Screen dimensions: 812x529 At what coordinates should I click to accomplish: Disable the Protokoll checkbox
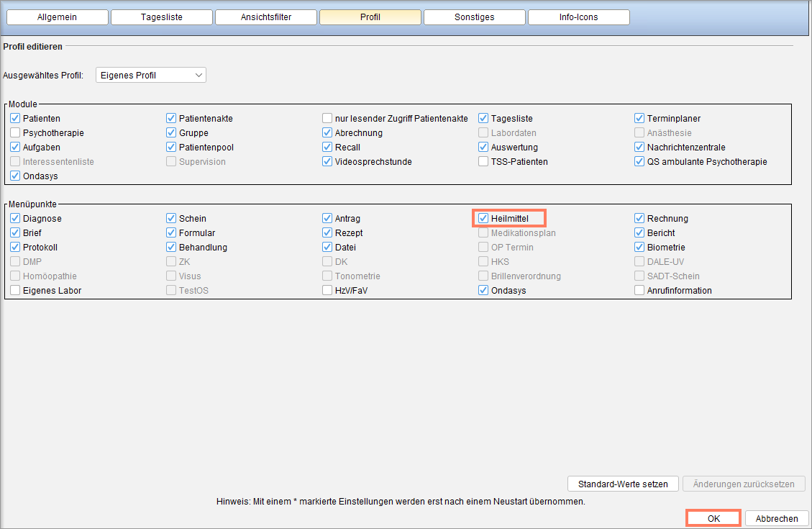[x=15, y=247]
